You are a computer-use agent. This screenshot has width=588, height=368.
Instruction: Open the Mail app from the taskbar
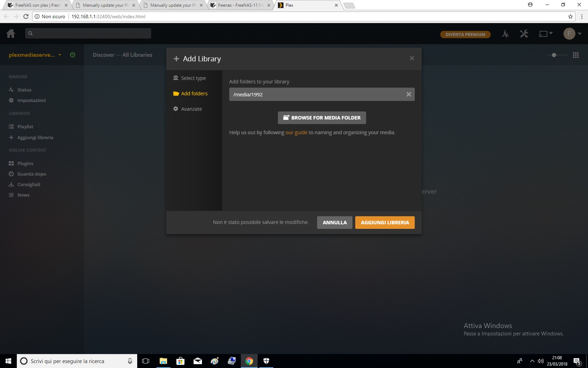[x=197, y=361]
